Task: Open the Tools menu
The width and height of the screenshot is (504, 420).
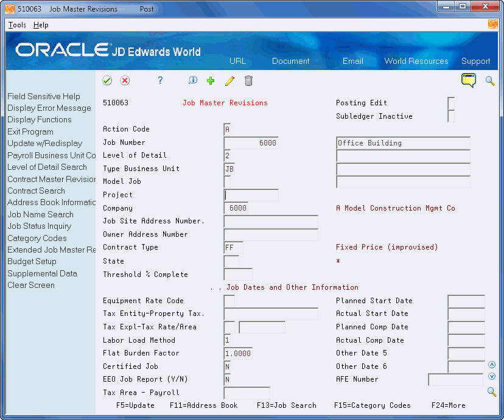Action: click(16, 25)
